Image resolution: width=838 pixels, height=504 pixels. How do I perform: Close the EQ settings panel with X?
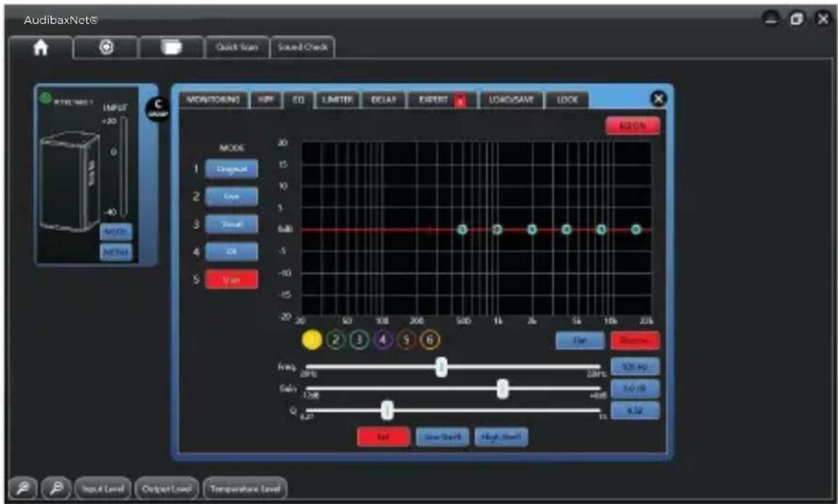point(658,99)
